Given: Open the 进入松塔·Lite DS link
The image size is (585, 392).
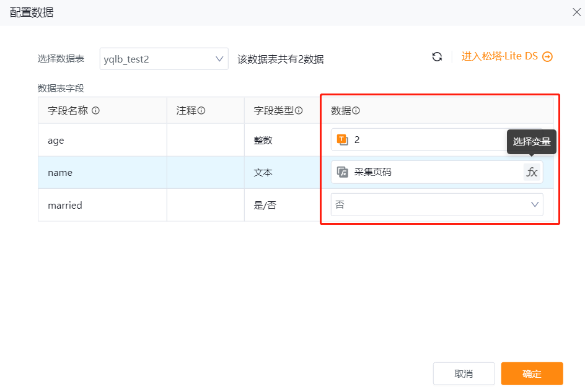Looking at the screenshot, I should (499, 57).
